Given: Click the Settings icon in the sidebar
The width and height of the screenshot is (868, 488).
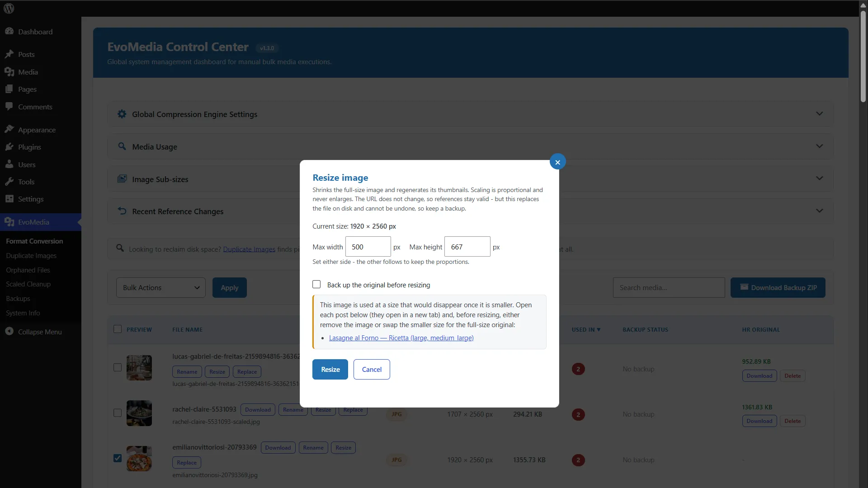Looking at the screenshot, I should pos(9,199).
